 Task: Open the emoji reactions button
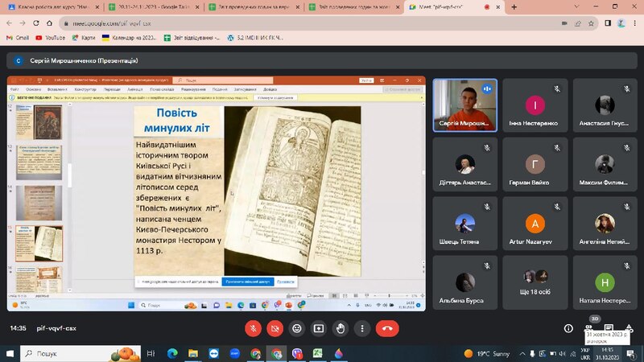(x=296, y=328)
